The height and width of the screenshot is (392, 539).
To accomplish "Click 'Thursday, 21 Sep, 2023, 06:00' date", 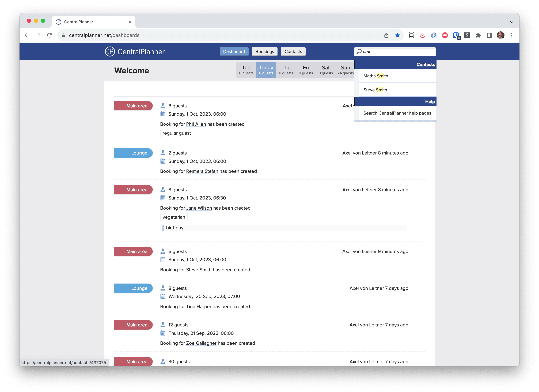I will coord(201,333).
